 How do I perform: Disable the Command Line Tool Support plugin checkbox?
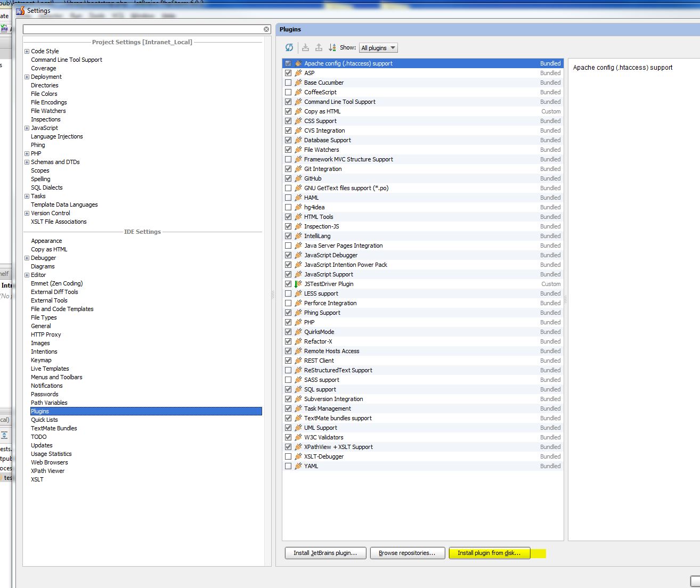pos(288,102)
